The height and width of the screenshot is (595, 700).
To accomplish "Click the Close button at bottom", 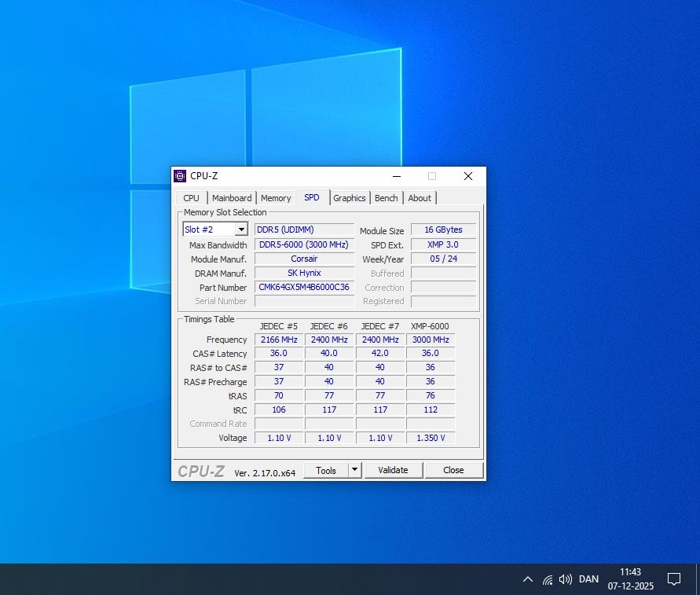I will [453, 470].
